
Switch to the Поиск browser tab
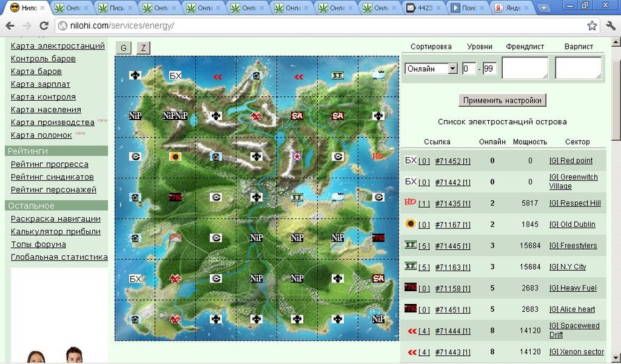[468, 7]
